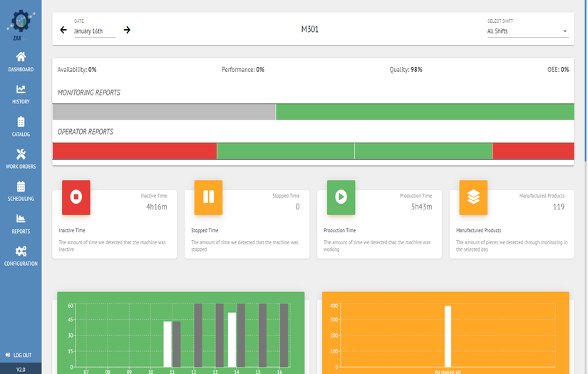
Task: Click the white No reason set bar
Action: point(448,336)
